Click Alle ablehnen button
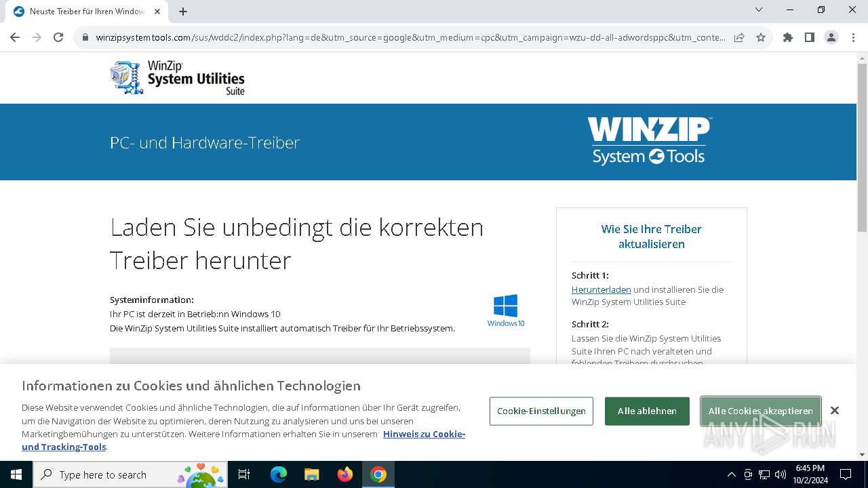Image resolution: width=868 pixels, height=488 pixels. tap(647, 411)
